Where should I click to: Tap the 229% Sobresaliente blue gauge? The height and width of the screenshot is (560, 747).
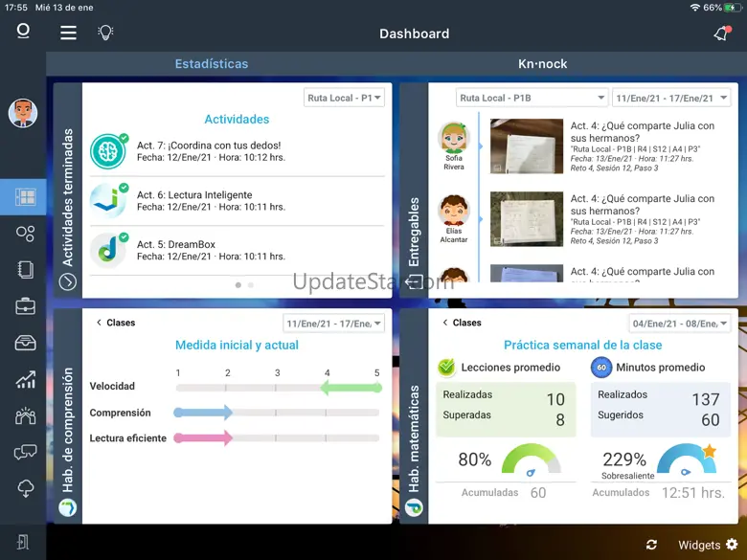[x=687, y=459]
